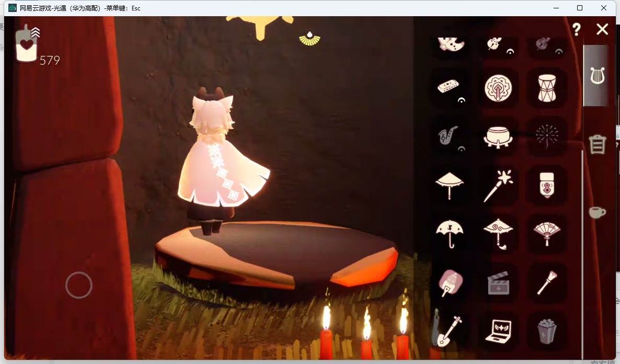The image size is (620, 364).
Task: Select the cauldron drum prop
Action: coord(498,137)
